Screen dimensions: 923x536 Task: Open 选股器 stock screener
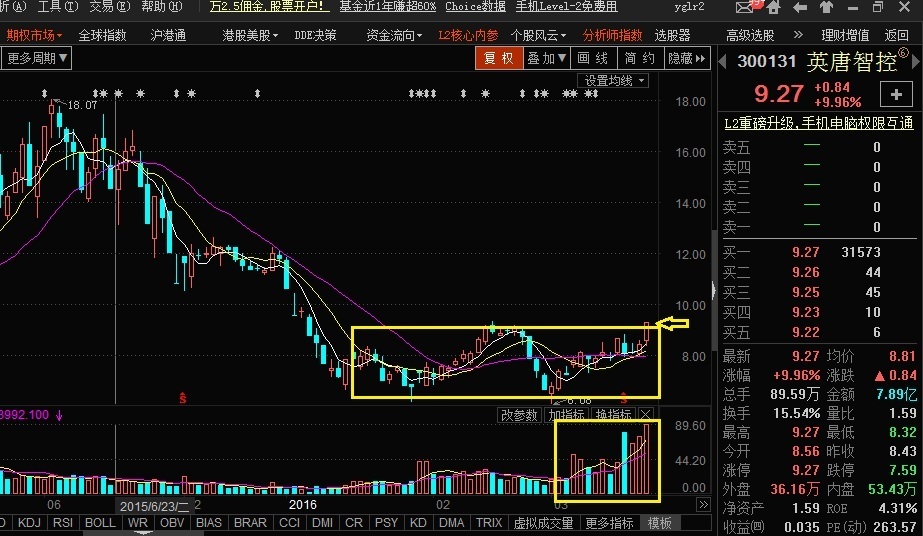coord(672,35)
